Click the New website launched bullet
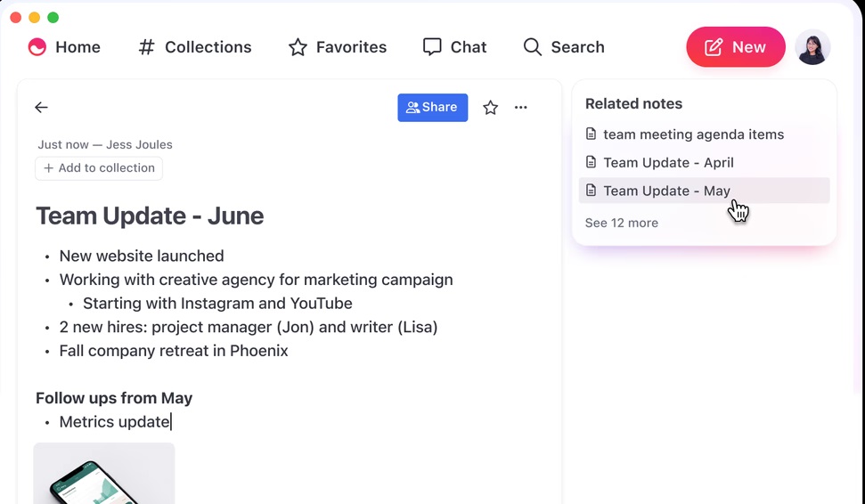 (142, 256)
